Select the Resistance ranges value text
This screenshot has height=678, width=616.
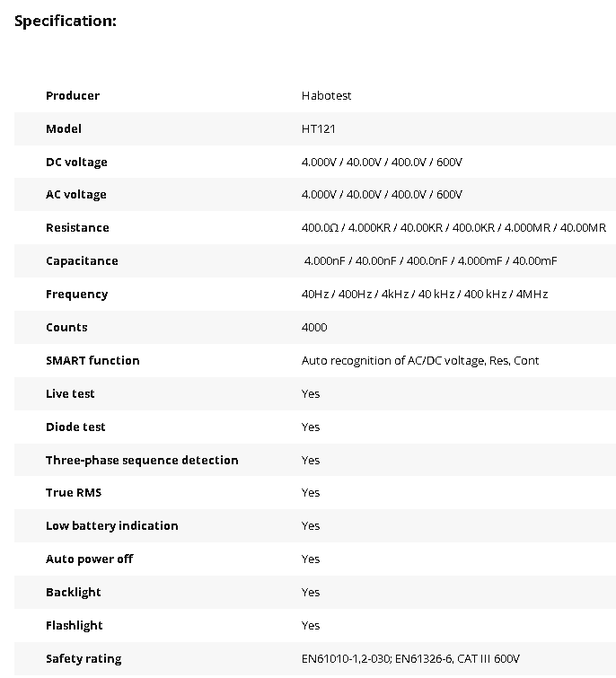click(x=453, y=228)
